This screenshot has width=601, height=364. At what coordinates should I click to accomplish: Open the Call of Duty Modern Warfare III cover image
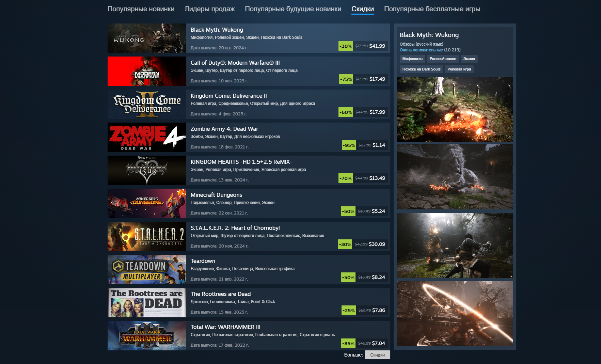pyautogui.click(x=147, y=71)
